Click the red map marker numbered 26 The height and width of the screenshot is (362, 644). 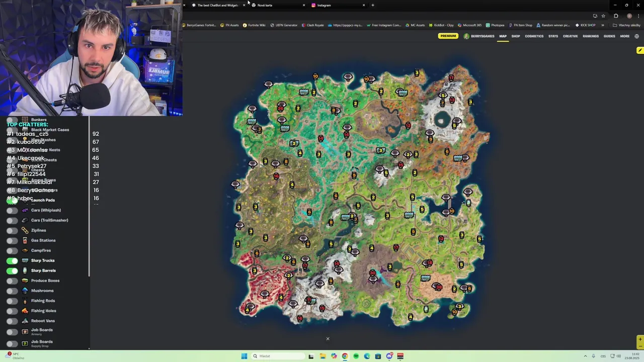pos(281,108)
